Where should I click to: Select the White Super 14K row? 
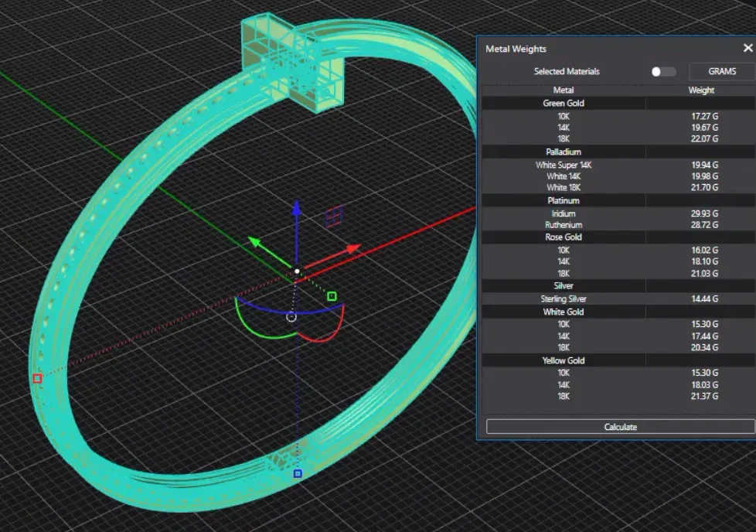(x=618, y=165)
